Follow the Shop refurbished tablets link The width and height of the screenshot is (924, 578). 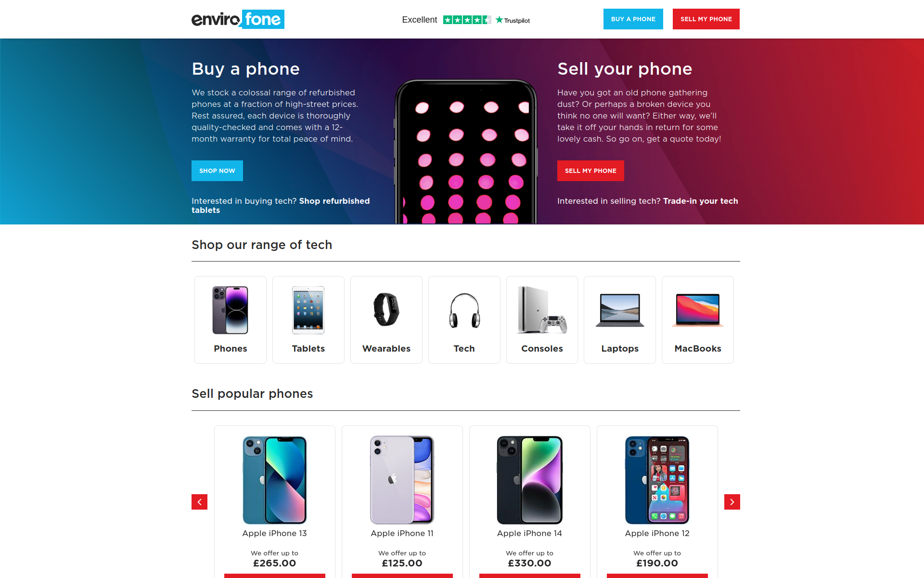click(x=281, y=206)
